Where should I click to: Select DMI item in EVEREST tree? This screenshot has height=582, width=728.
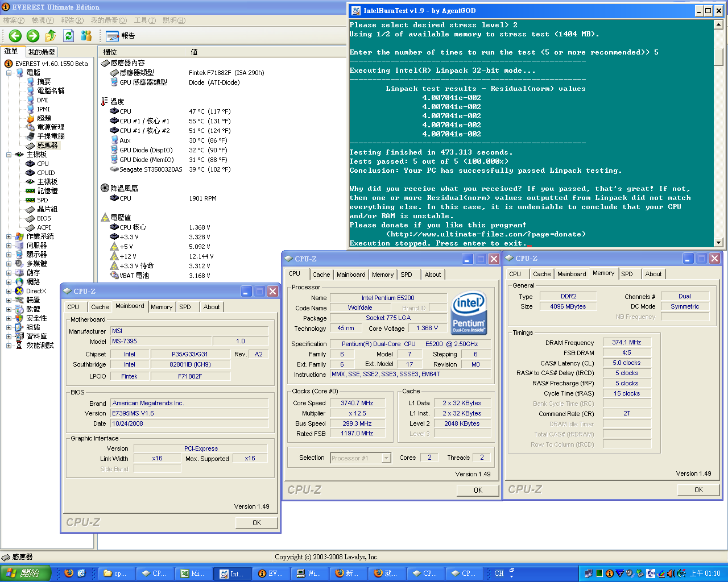tap(43, 100)
